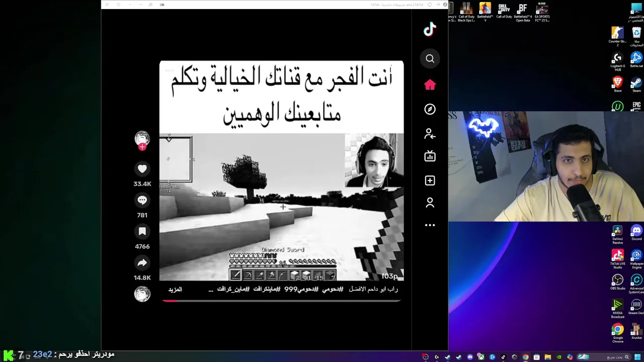Expand the caption with المزيد link
This screenshot has height=362, width=644.
point(175,290)
